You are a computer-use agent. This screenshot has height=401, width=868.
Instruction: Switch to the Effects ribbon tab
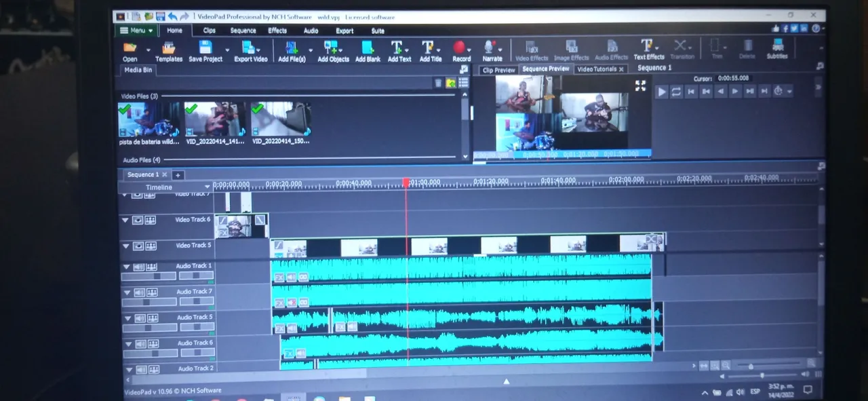(x=277, y=31)
